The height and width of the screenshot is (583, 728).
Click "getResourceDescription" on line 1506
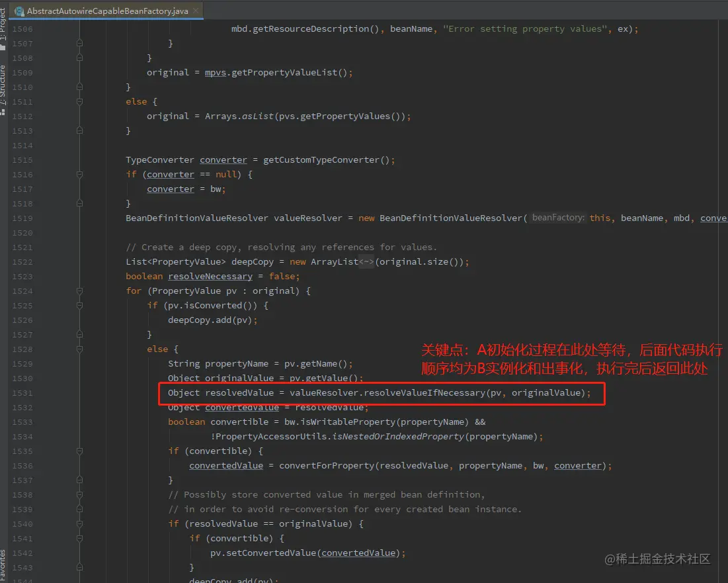point(311,29)
